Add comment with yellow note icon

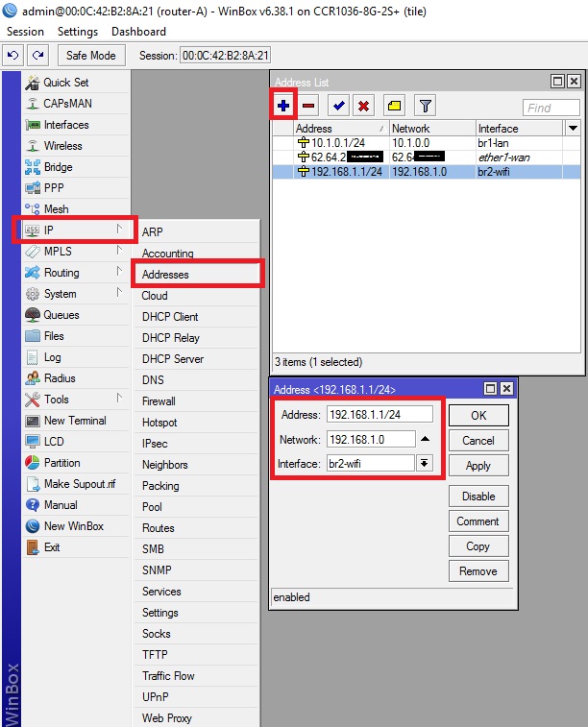(x=394, y=107)
